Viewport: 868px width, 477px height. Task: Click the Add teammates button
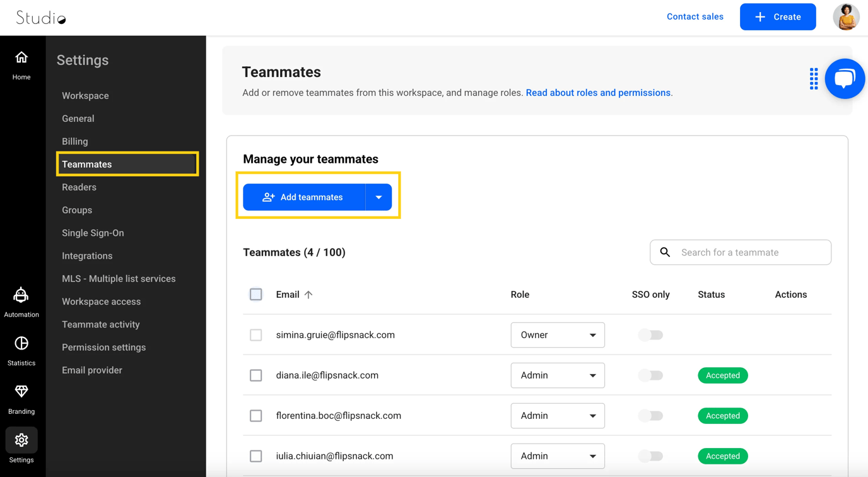click(x=304, y=197)
